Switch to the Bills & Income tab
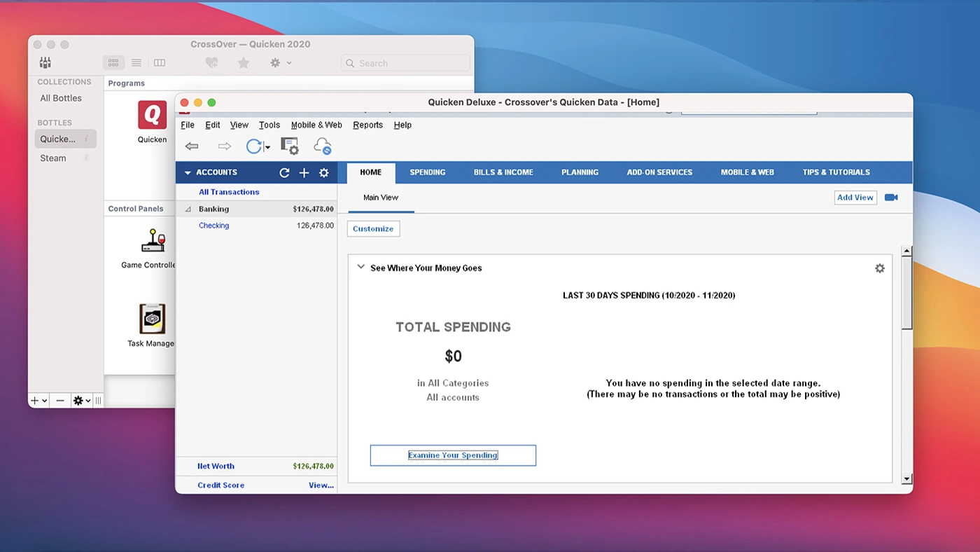The width and height of the screenshot is (980, 552). (x=503, y=172)
